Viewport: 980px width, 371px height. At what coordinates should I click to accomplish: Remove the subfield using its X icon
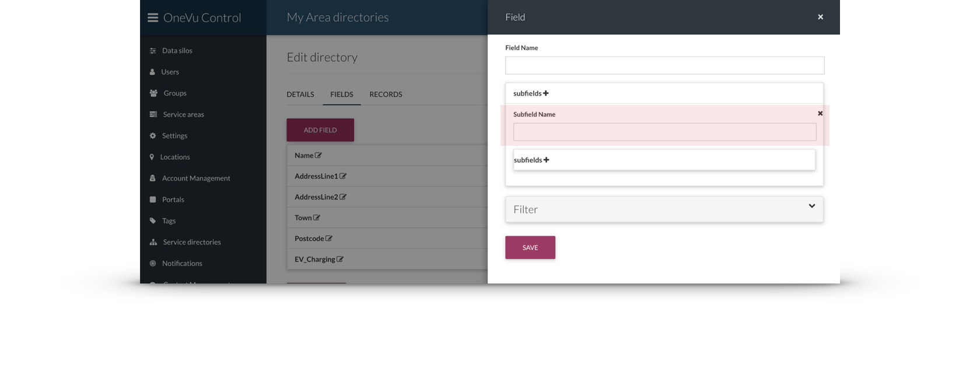pos(820,114)
